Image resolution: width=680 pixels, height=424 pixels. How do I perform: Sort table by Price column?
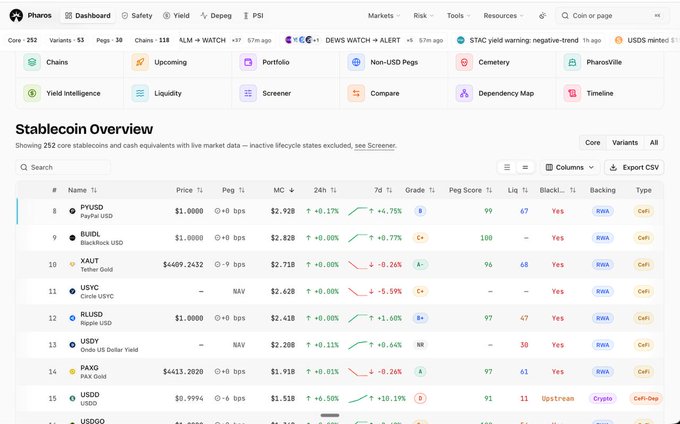click(x=190, y=190)
